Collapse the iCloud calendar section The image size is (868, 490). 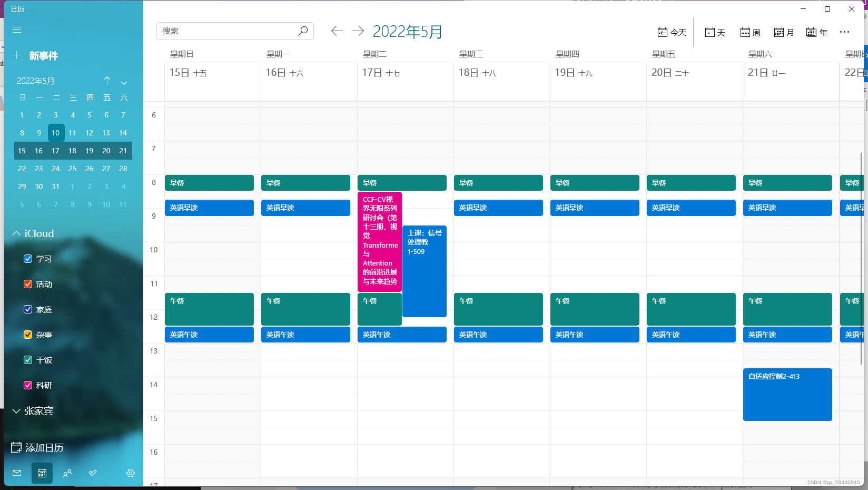tap(16, 233)
